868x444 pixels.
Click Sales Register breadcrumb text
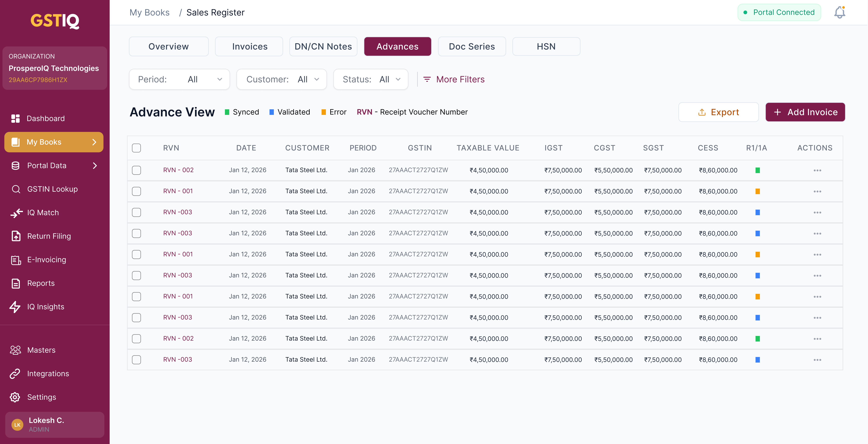tap(215, 13)
